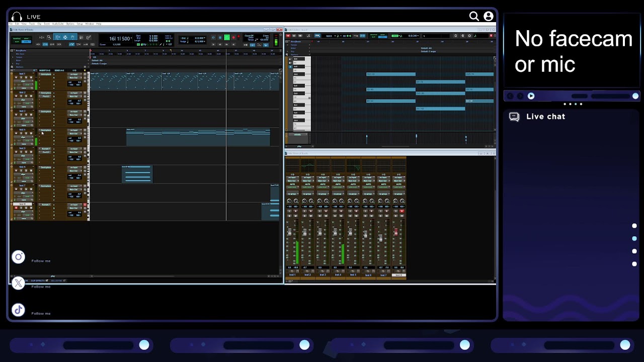Screen dimensions: 644x362
Task: Click the red Inst 8 mixer volume fader
Action: (x=395, y=232)
